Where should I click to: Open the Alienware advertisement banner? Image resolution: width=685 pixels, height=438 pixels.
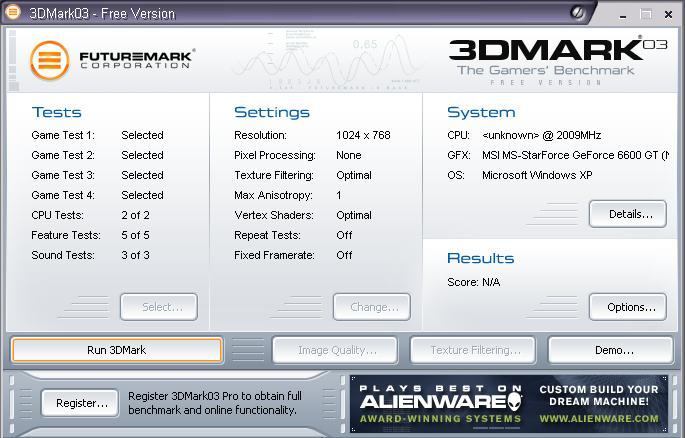coord(509,404)
